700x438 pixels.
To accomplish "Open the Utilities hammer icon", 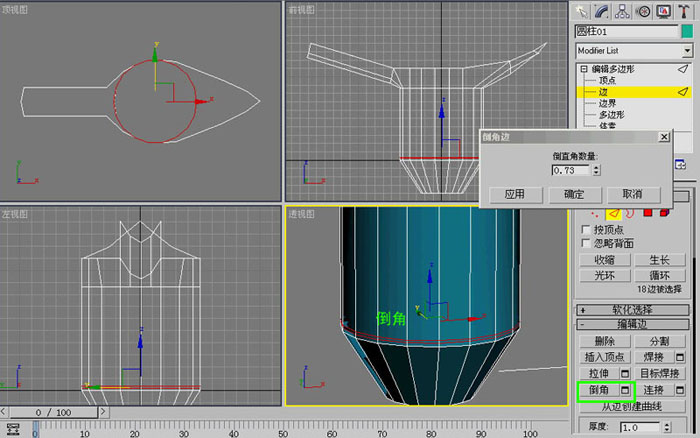I will pos(684,11).
